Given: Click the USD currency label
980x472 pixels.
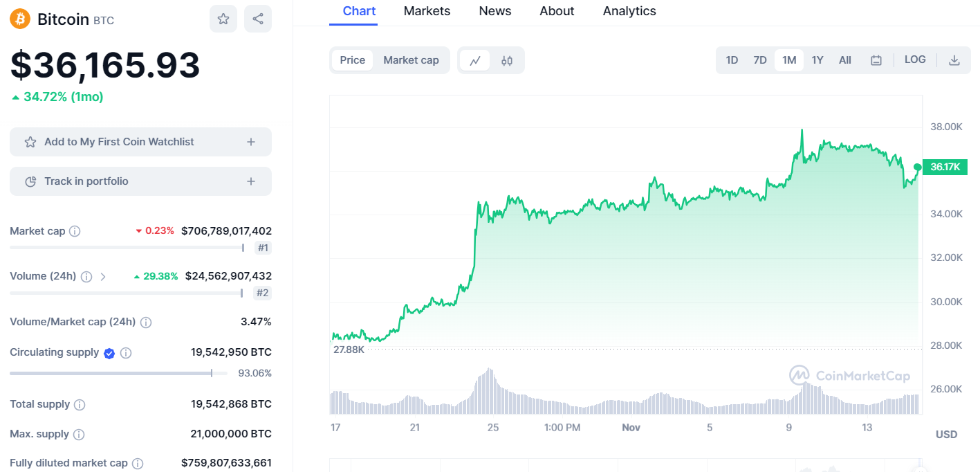Looking at the screenshot, I should (947, 435).
